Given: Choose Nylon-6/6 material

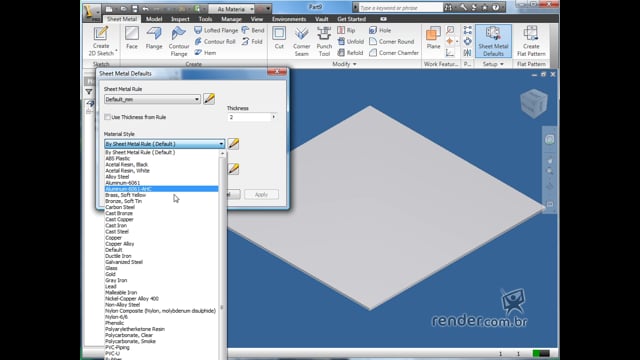Looking at the screenshot, I should tap(116, 317).
